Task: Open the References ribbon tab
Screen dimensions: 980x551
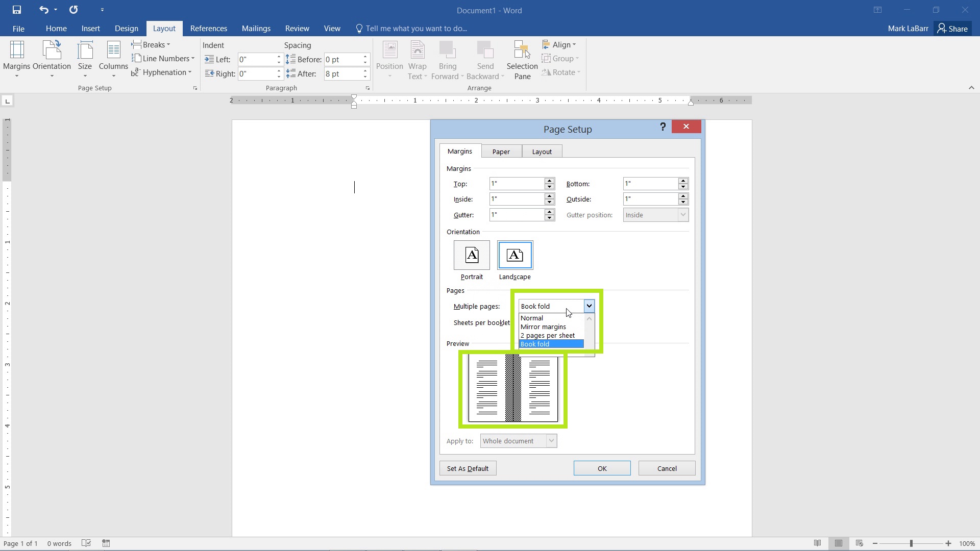Action: [x=208, y=28]
